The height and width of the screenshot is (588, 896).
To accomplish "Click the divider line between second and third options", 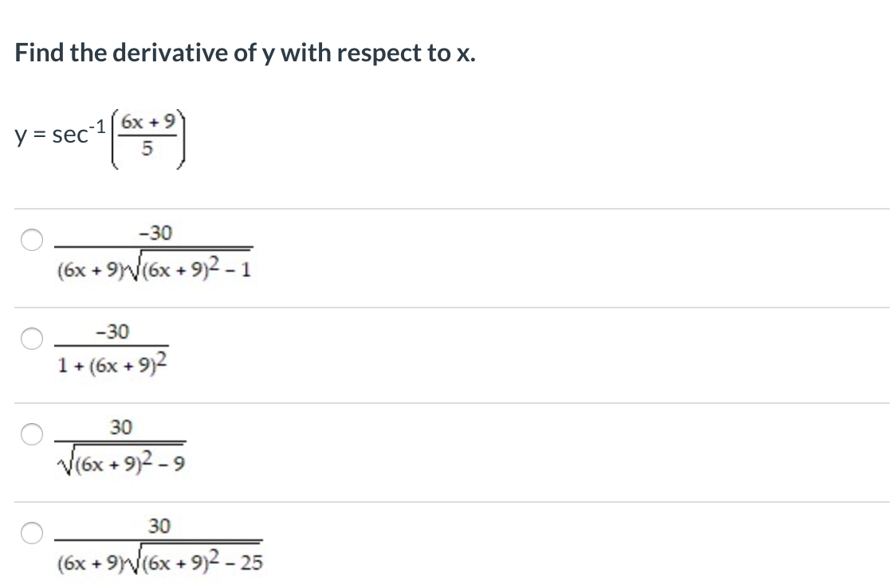I will click(x=446, y=399).
